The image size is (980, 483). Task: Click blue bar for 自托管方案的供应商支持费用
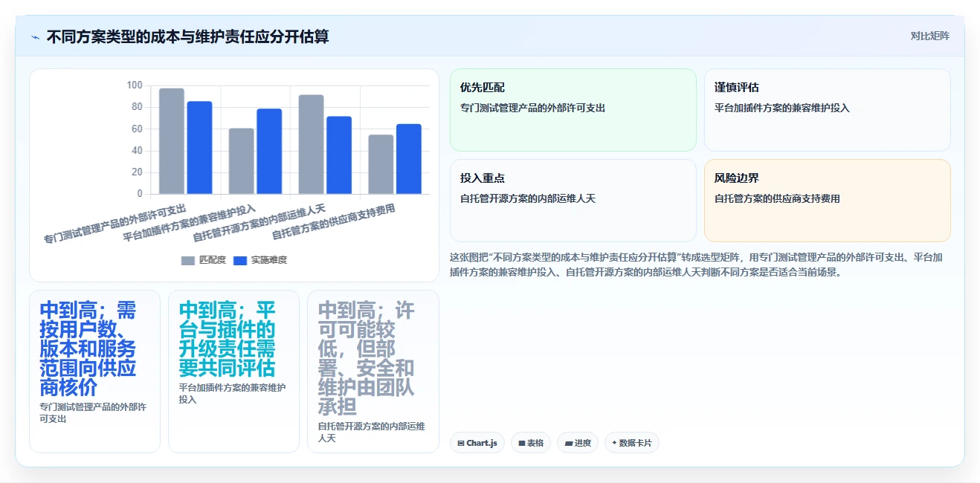point(408,159)
